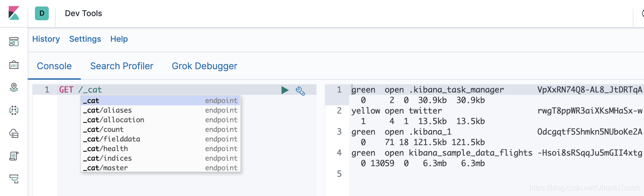Image resolution: width=644 pixels, height=196 pixels.
Task: Click output line number 5
Action: [x=339, y=174]
